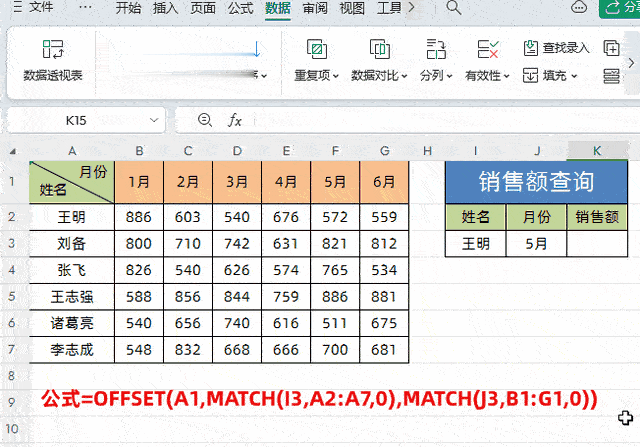The image size is (640, 447).
Task: Click the 填充 fill button
Action: 545,76
